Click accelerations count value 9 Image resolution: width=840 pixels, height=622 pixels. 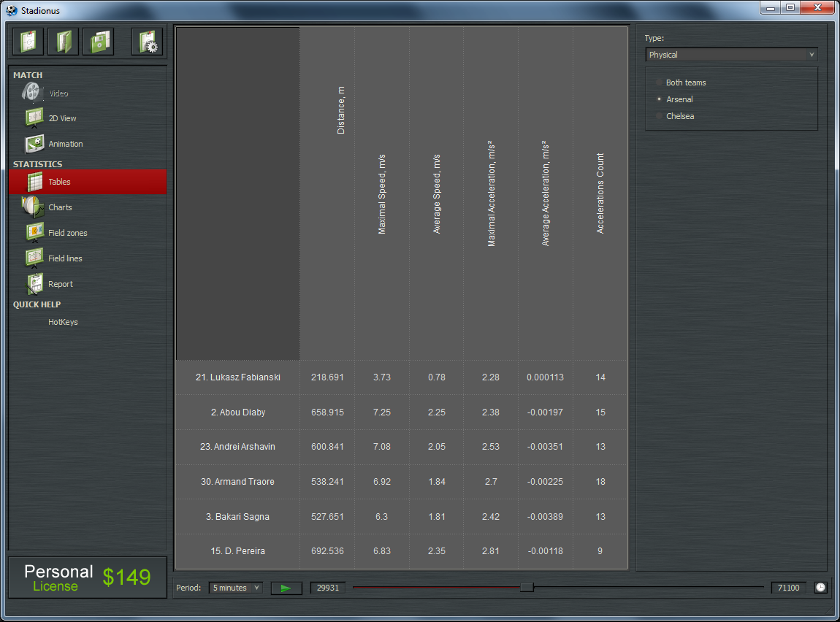click(x=600, y=550)
